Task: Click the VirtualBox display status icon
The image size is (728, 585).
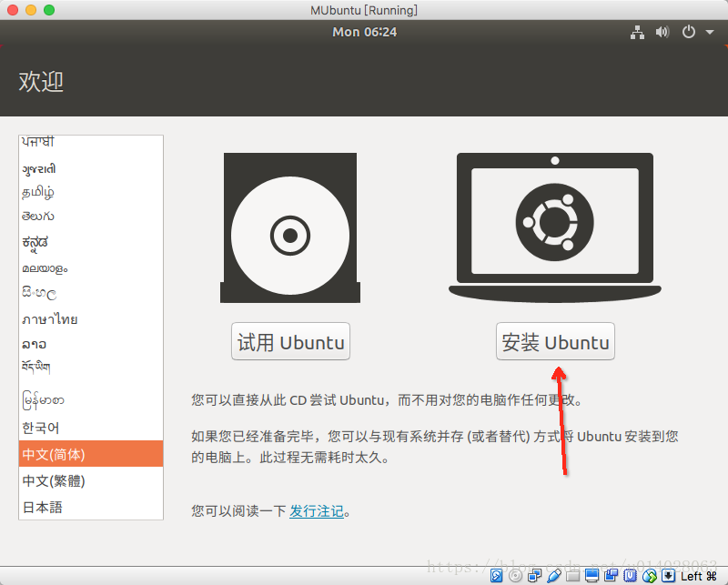Action: coord(591,576)
